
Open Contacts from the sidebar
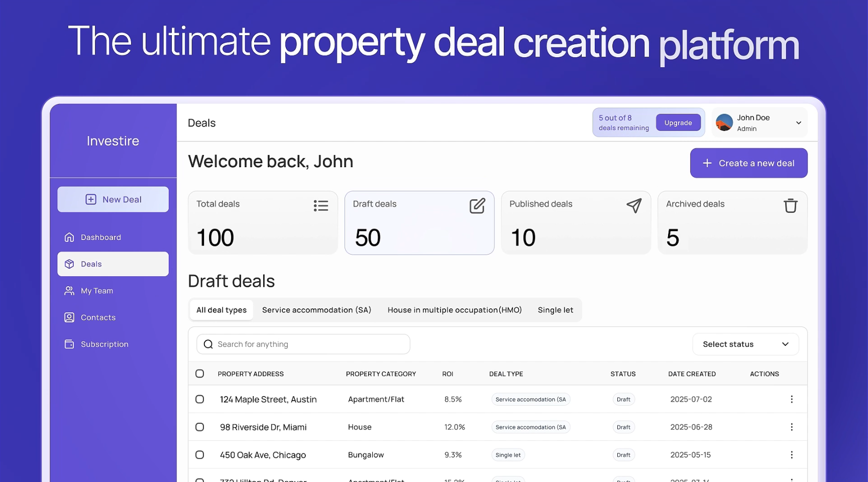point(98,317)
